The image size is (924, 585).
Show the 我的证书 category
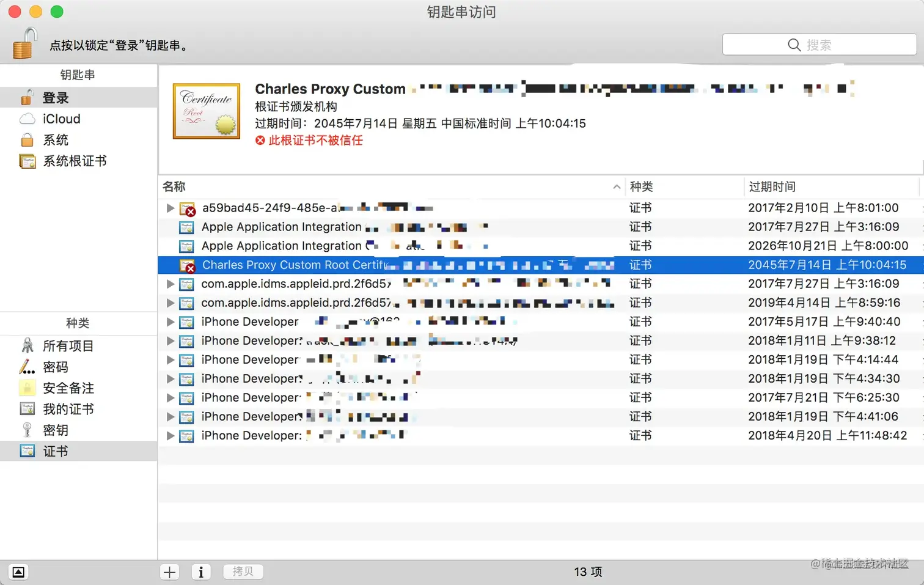(78, 409)
